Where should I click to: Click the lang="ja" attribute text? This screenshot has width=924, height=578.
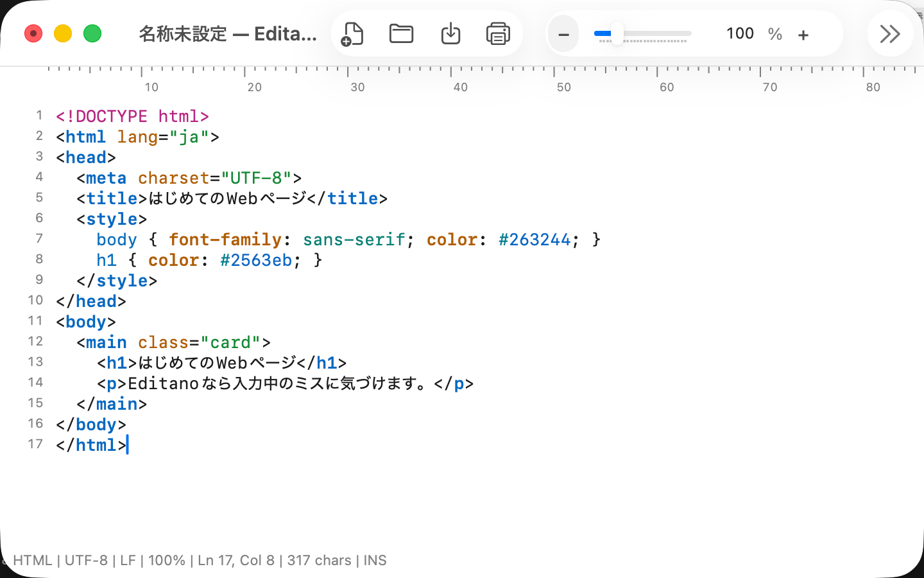(x=163, y=137)
